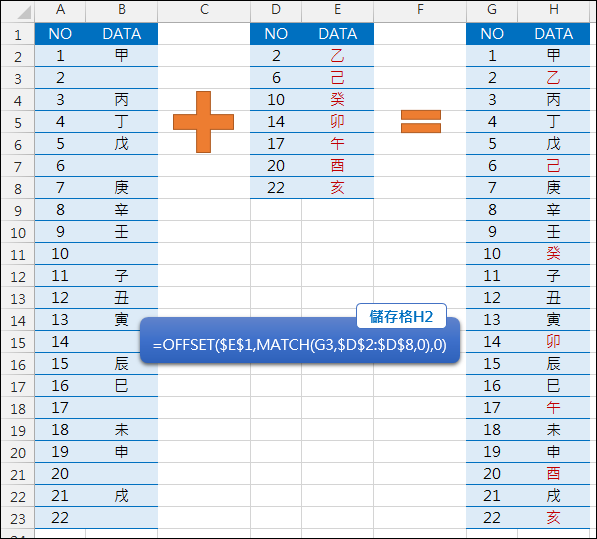This screenshot has height=539, width=597.
Task: Select row 1 header
Action: pyautogui.click(x=18, y=34)
